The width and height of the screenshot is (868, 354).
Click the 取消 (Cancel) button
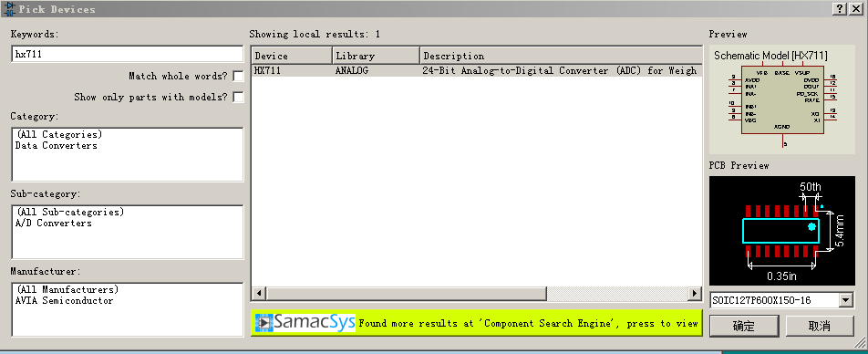tap(820, 326)
